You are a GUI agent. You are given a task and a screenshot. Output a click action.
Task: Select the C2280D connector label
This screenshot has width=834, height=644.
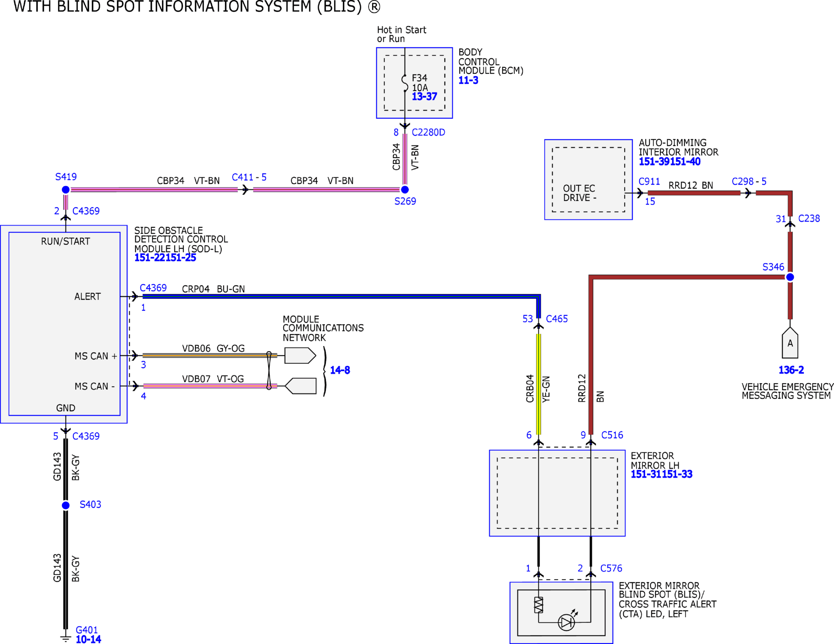(428, 133)
